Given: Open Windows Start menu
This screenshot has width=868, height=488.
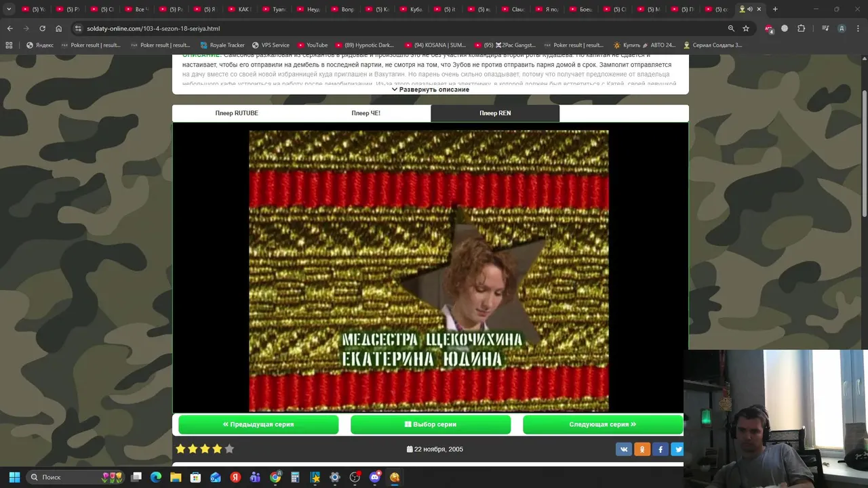Looking at the screenshot, I should point(14,477).
